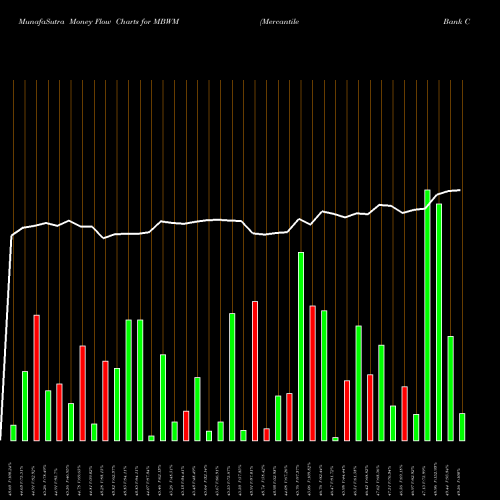
Task: Select the leftmost red bar in the chart
Action: pos(37,378)
